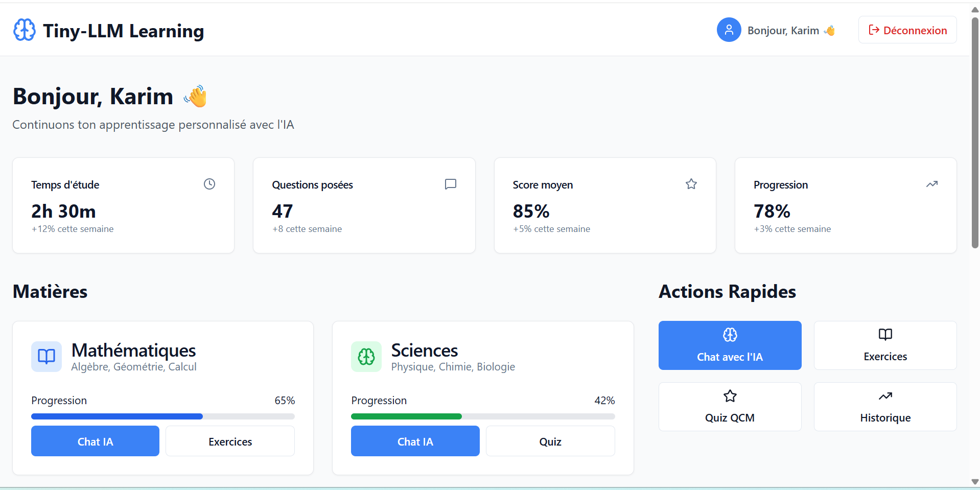Click the star icon above Quiz QCM
This screenshot has width=980, height=490.
click(x=730, y=396)
